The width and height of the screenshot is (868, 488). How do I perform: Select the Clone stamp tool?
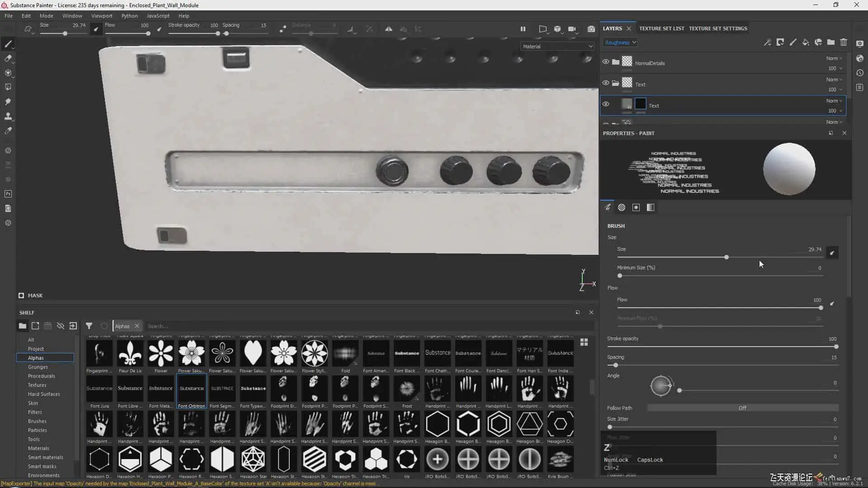pyautogui.click(x=8, y=116)
